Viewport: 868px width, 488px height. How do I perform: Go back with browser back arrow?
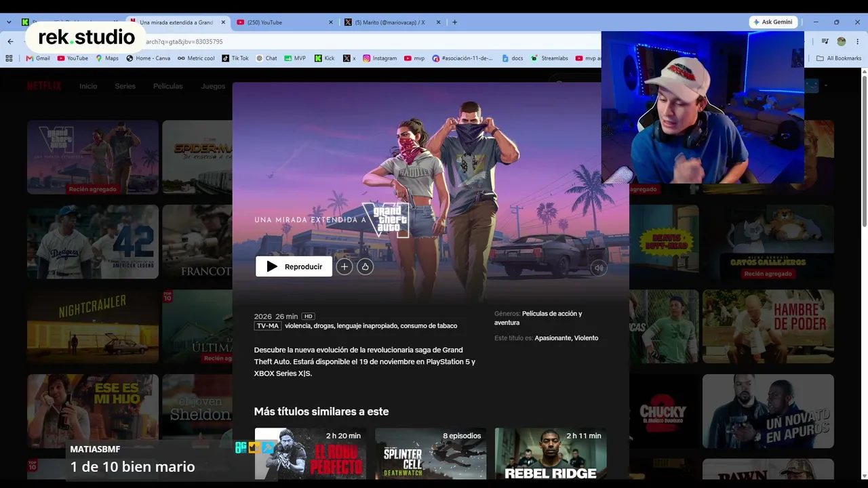(10, 41)
